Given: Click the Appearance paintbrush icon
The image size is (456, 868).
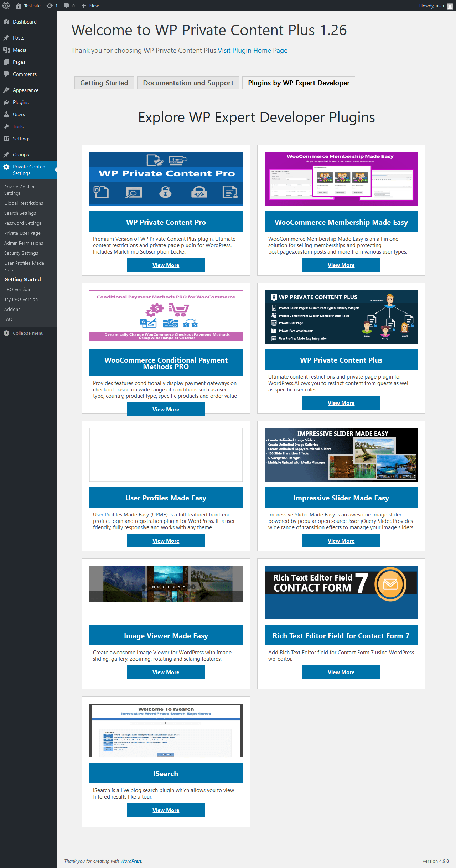Looking at the screenshot, I should point(6,90).
